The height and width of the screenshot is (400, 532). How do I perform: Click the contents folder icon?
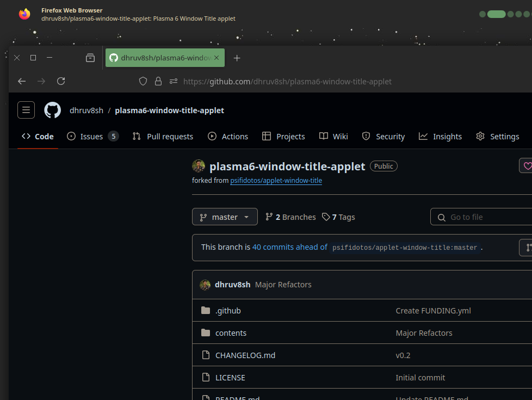[206, 333]
